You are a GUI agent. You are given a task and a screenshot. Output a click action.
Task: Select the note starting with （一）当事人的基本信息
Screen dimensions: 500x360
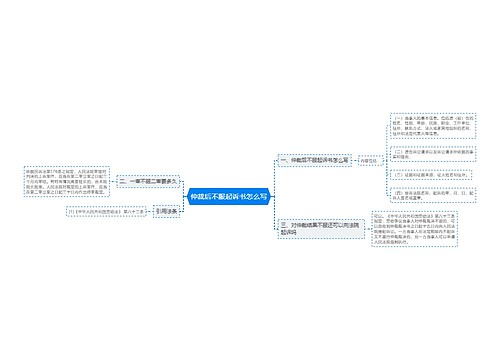433,126
